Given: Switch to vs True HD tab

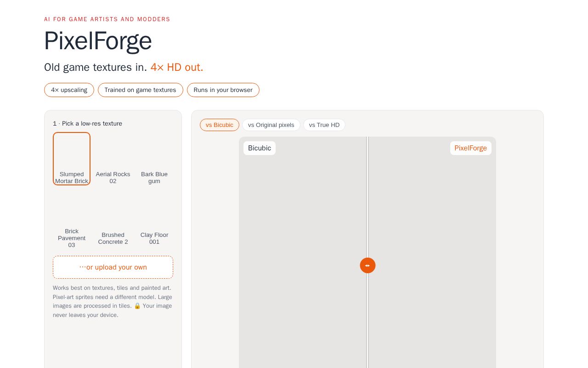Looking at the screenshot, I should [x=324, y=125].
